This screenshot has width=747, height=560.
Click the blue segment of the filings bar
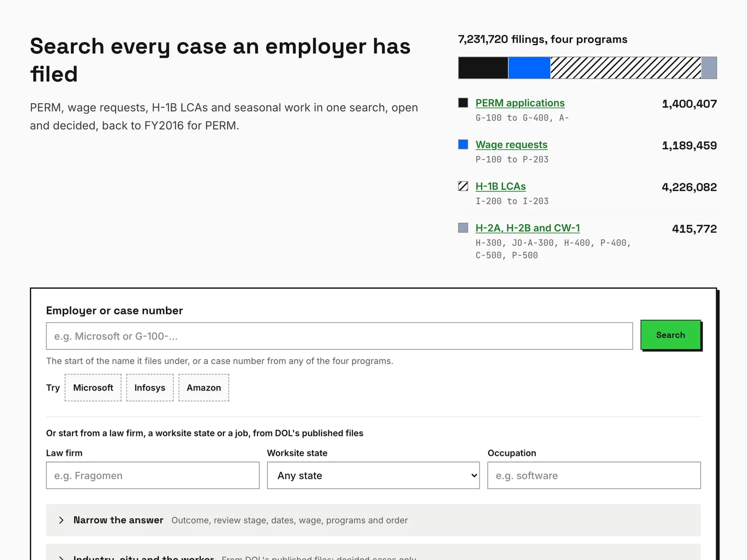click(x=529, y=68)
